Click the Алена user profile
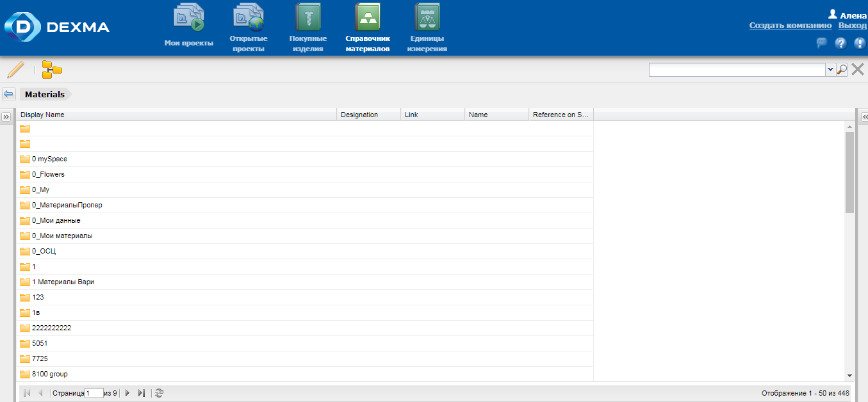The width and height of the screenshot is (868, 402). coord(847,15)
